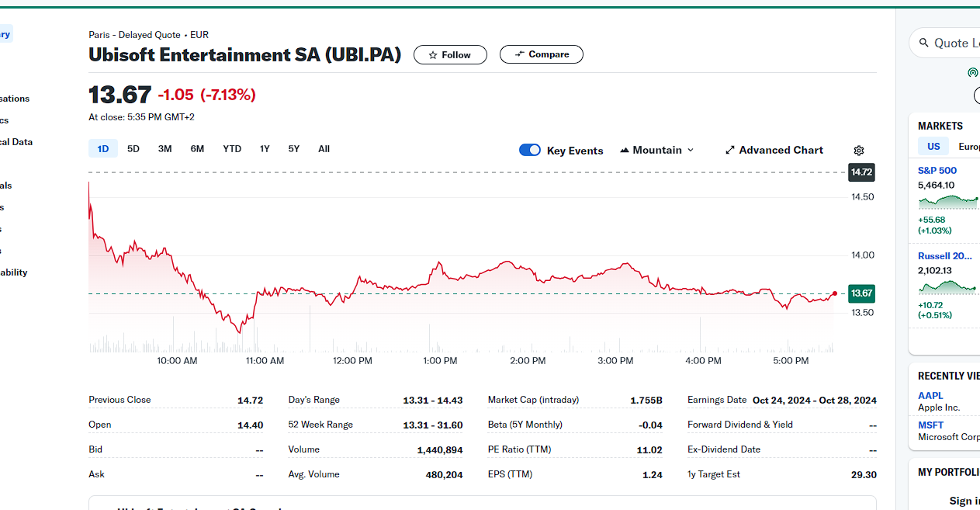The height and width of the screenshot is (510, 980).
Task: Select the YTD chart range
Action: [x=232, y=149]
